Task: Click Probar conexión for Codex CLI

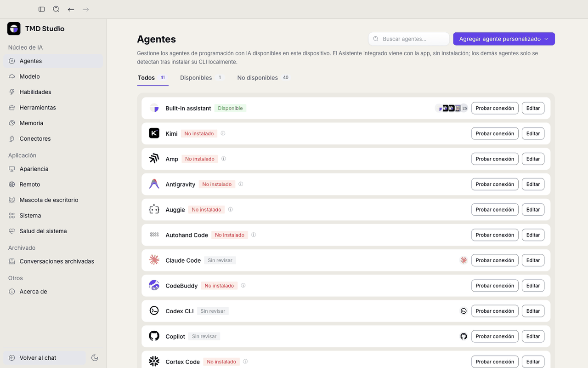Action: [x=495, y=311]
